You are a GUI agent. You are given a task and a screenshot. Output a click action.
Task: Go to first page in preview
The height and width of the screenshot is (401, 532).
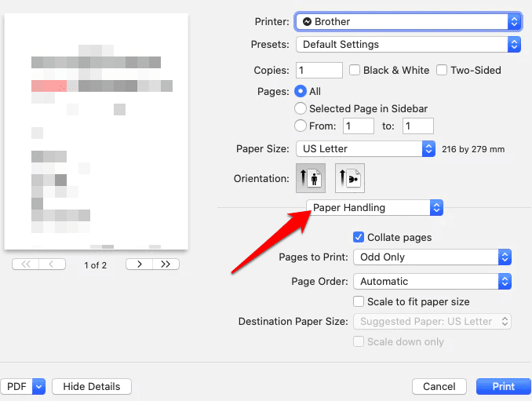26,264
